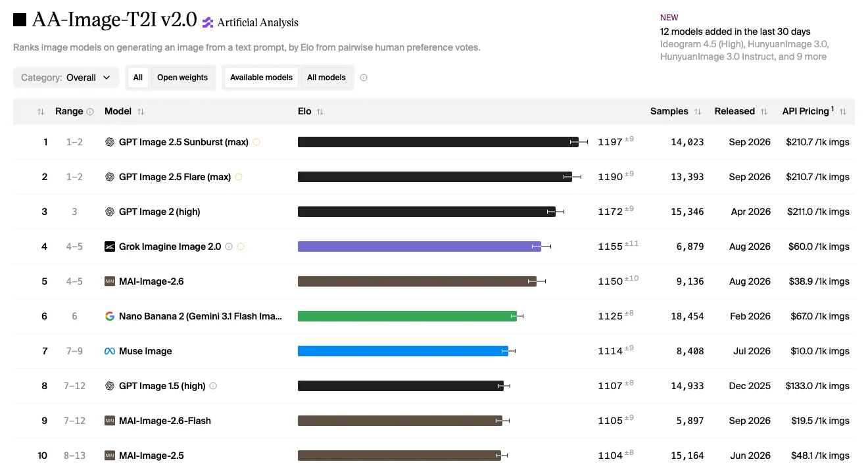This screenshot has width=868, height=470.
Task: Open the info icon next to Grok Imagine Image 2.0
Action: click(229, 247)
